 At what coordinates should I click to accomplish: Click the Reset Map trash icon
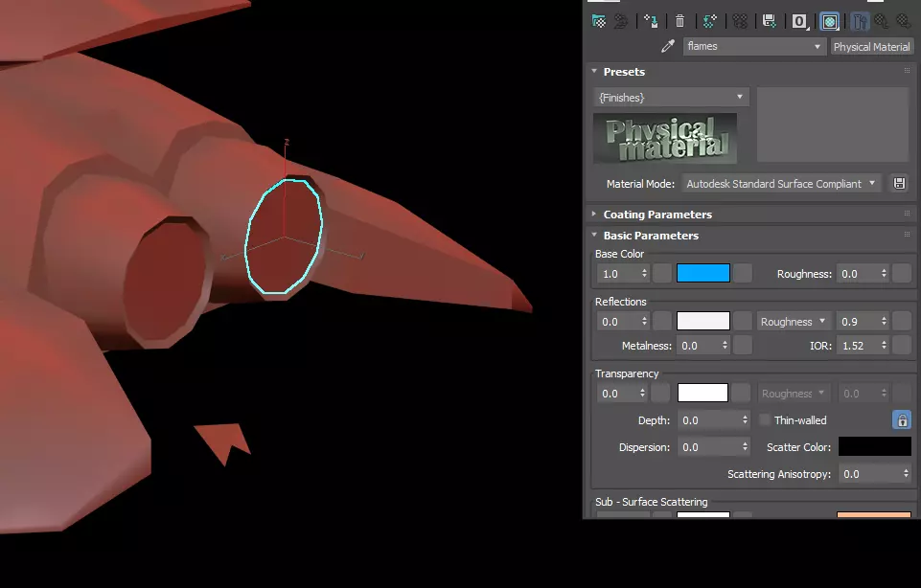679,21
